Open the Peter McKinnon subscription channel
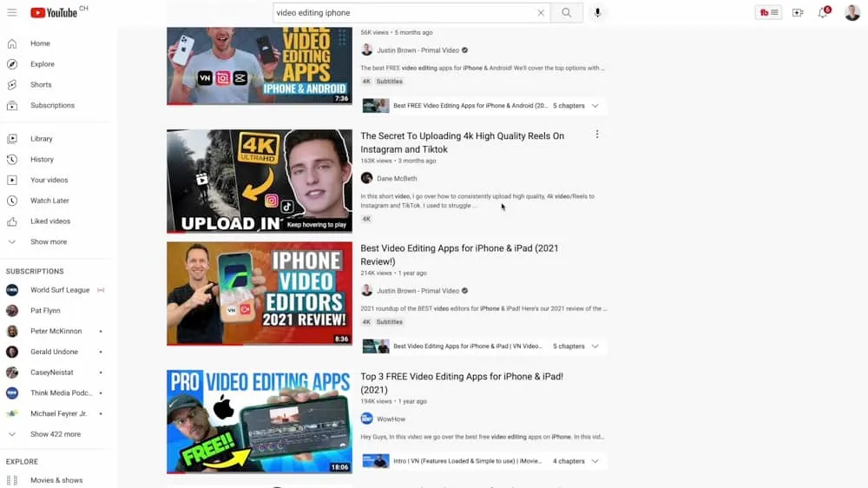 tap(55, 332)
